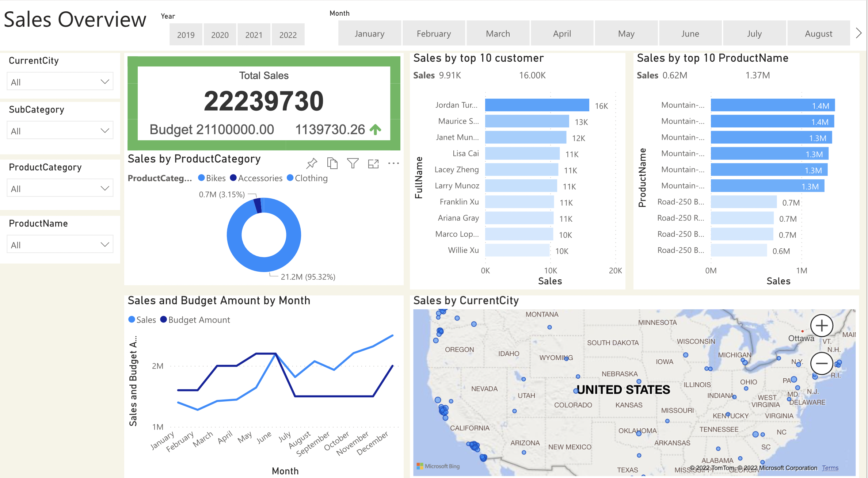The width and height of the screenshot is (868, 478).
Task: Select Janet Mun... customer bar
Action: (526, 137)
